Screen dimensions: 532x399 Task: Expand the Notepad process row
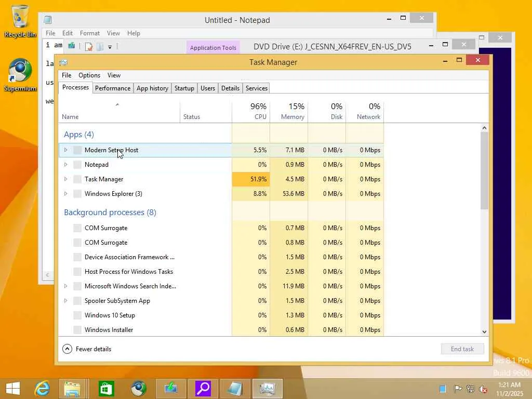click(65, 165)
